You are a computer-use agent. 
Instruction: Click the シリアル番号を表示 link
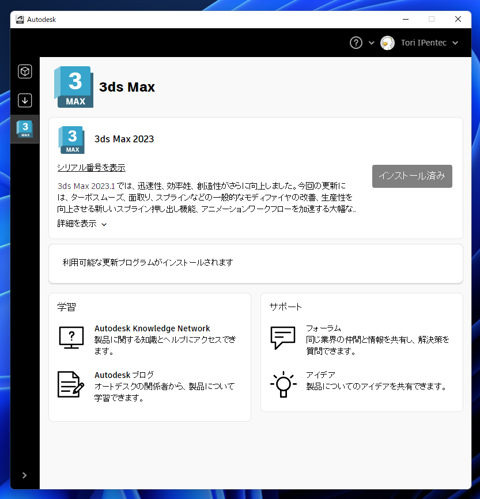click(x=91, y=168)
